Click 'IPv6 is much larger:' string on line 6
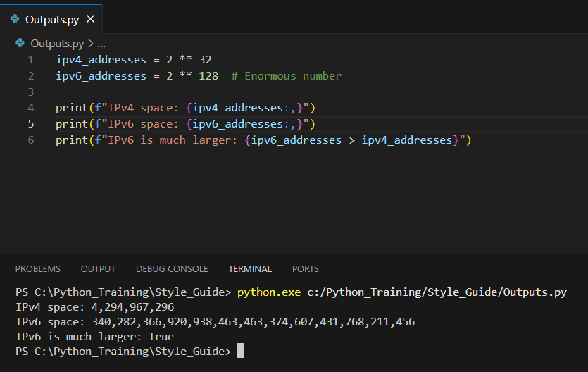The height and width of the screenshot is (372, 588). click(173, 140)
